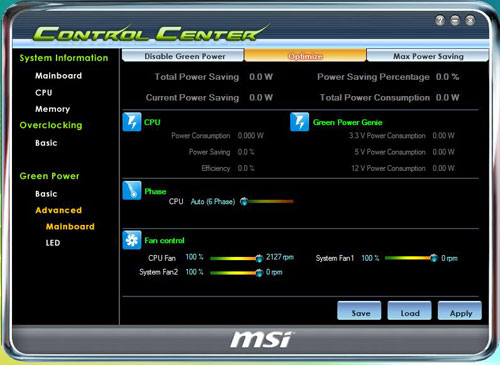Open Mainboard under System Information
The width and height of the screenshot is (500, 365).
click(x=58, y=76)
